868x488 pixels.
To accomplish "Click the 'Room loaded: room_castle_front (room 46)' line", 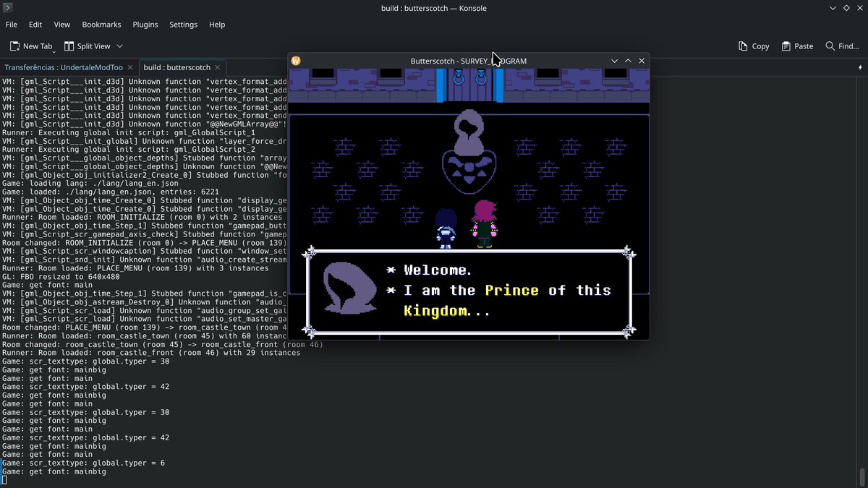I will [x=150, y=353].
